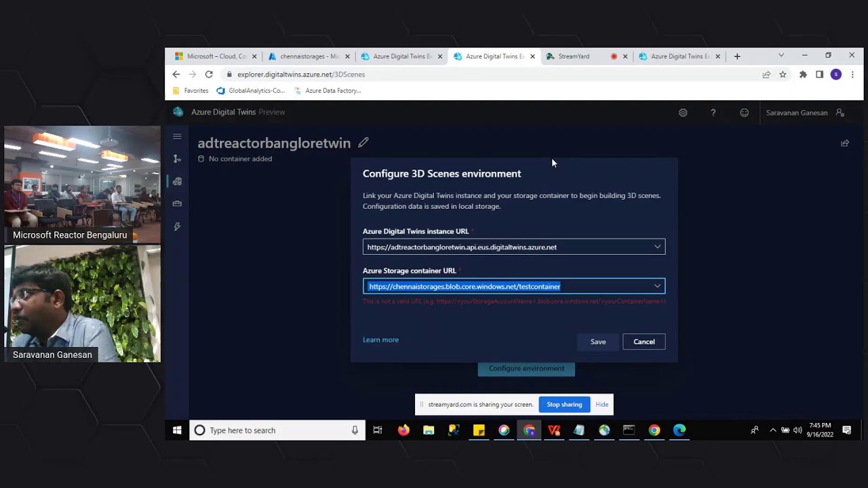Go back in browser history
Image resolution: width=868 pixels, height=488 pixels.
point(176,75)
